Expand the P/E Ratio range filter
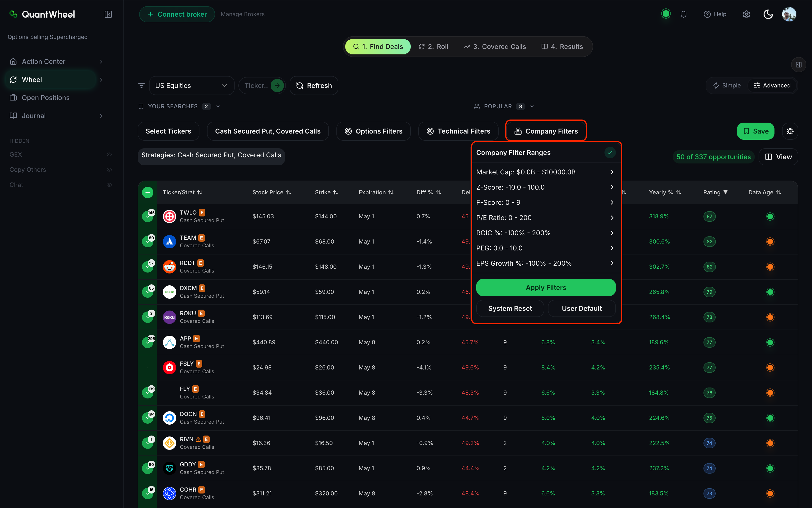This screenshot has width=812, height=508. [546, 218]
